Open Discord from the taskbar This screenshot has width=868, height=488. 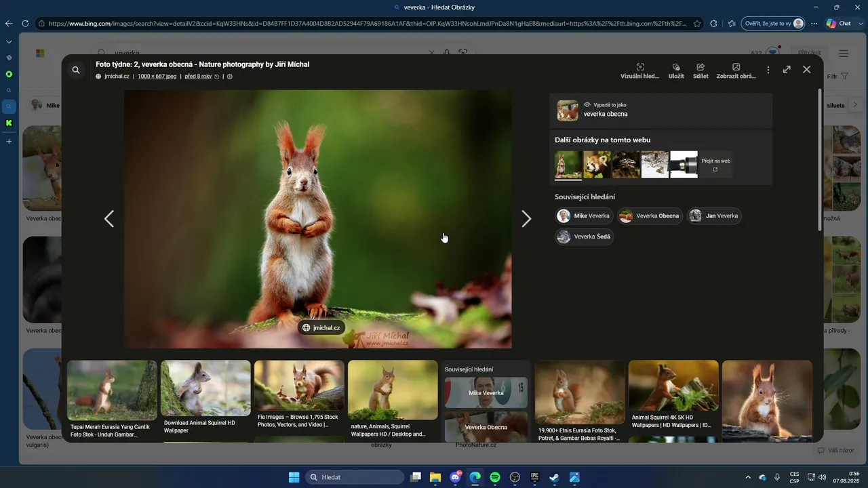[x=455, y=477]
